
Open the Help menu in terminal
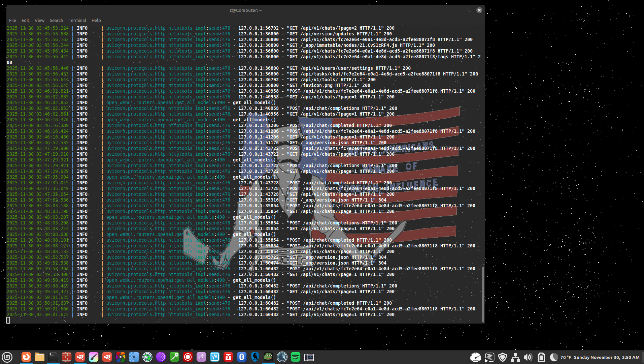point(96,20)
